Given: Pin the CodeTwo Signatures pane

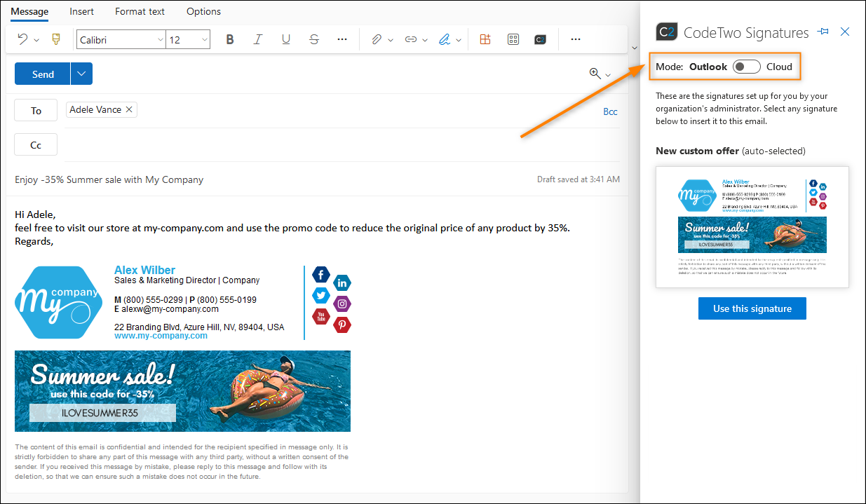Looking at the screenshot, I should [x=823, y=32].
